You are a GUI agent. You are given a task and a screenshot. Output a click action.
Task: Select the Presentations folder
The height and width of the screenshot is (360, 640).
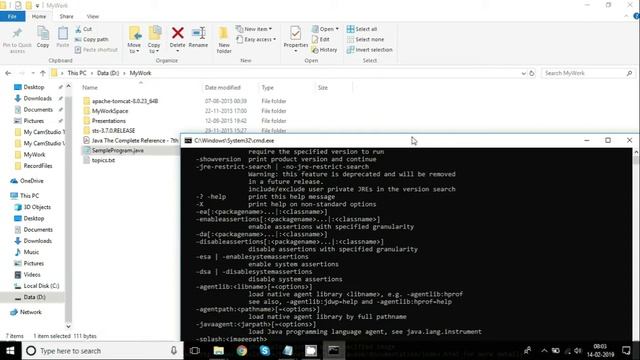[x=109, y=121]
